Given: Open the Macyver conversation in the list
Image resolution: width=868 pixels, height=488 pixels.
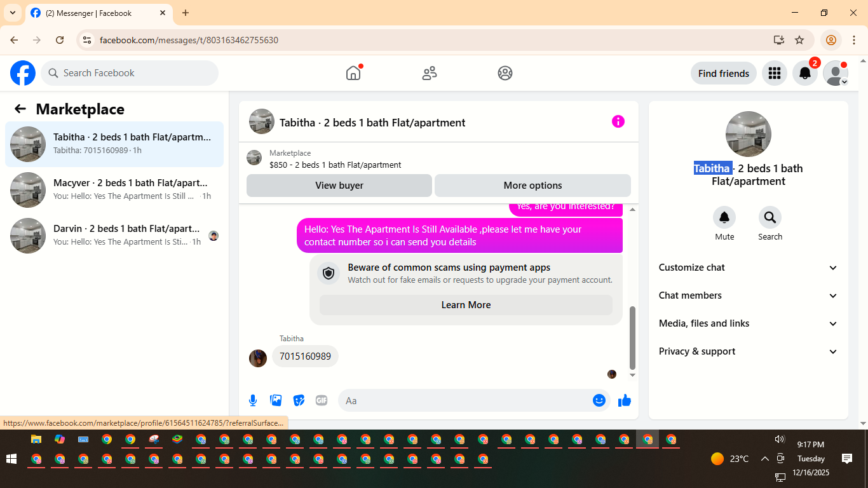Looking at the screenshot, I should click(x=114, y=190).
